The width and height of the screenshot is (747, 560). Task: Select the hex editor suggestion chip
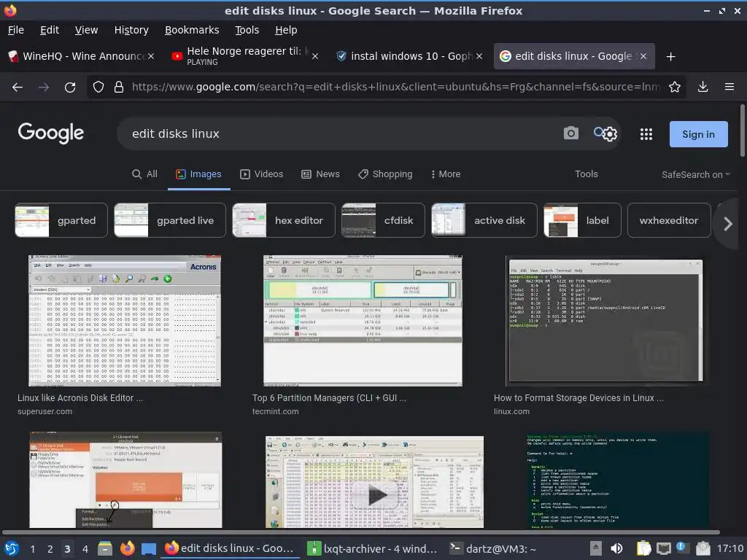click(x=284, y=220)
